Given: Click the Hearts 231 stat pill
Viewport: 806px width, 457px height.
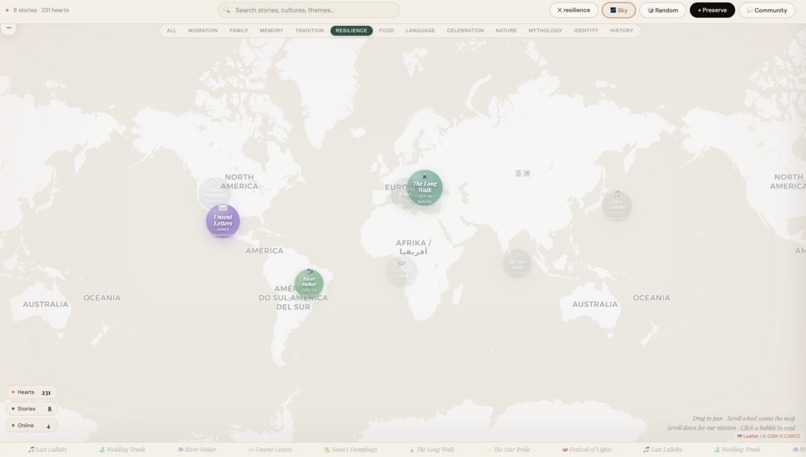Looking at the screenshot, I should tap(31, 392).
